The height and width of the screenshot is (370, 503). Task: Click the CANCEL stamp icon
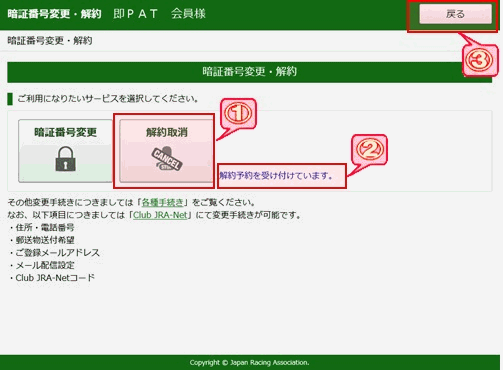pyautogui.click(x=167, y=159)
